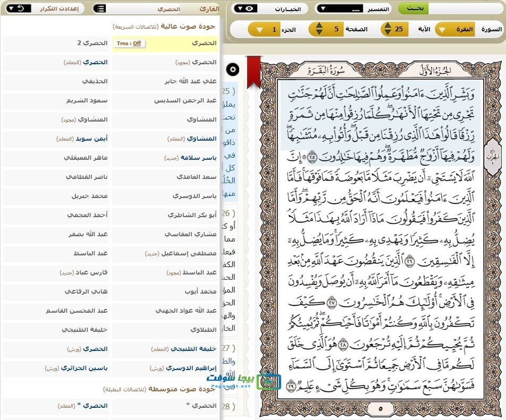
Task: Pick reciter مصطفى إسماعيل (جديد)
Action: point(165,253)
